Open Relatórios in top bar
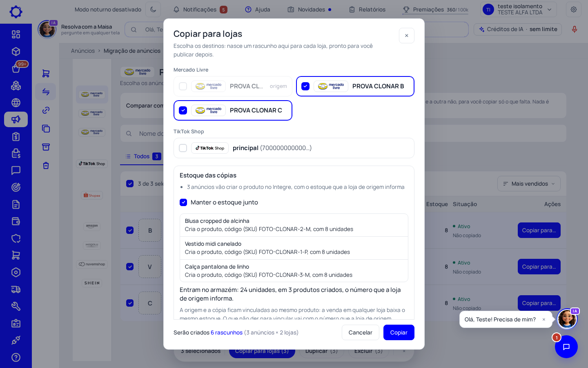This screenshot has height=368, width=588. [x=367, y=9]
